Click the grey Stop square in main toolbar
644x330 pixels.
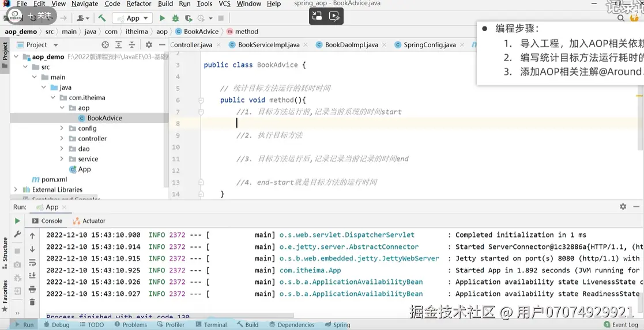click(x=221, y=18)
